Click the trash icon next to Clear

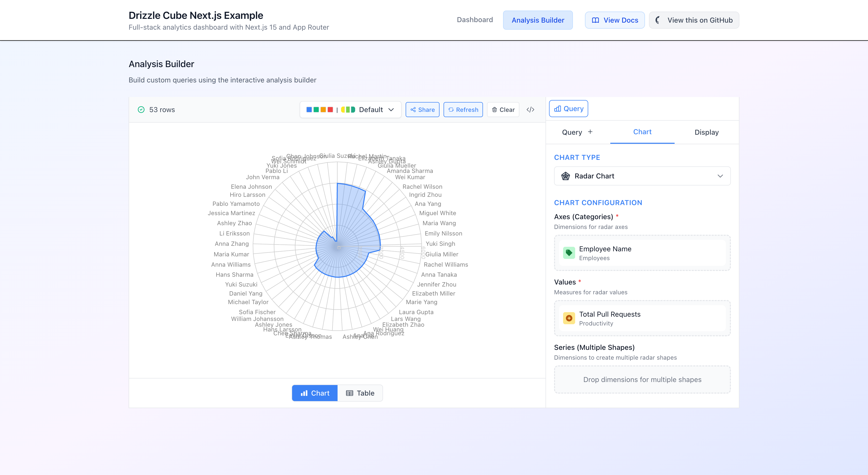(x=495, y=110)
